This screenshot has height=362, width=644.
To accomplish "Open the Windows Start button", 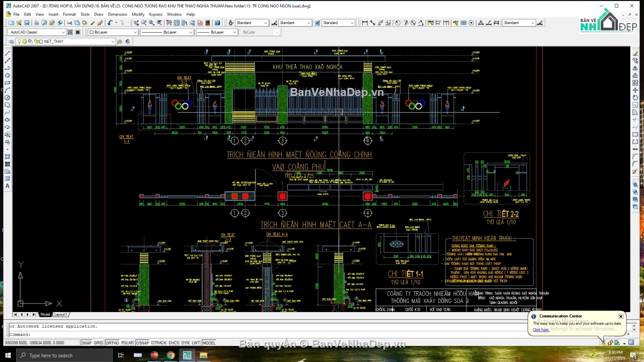I will (8, 355).
